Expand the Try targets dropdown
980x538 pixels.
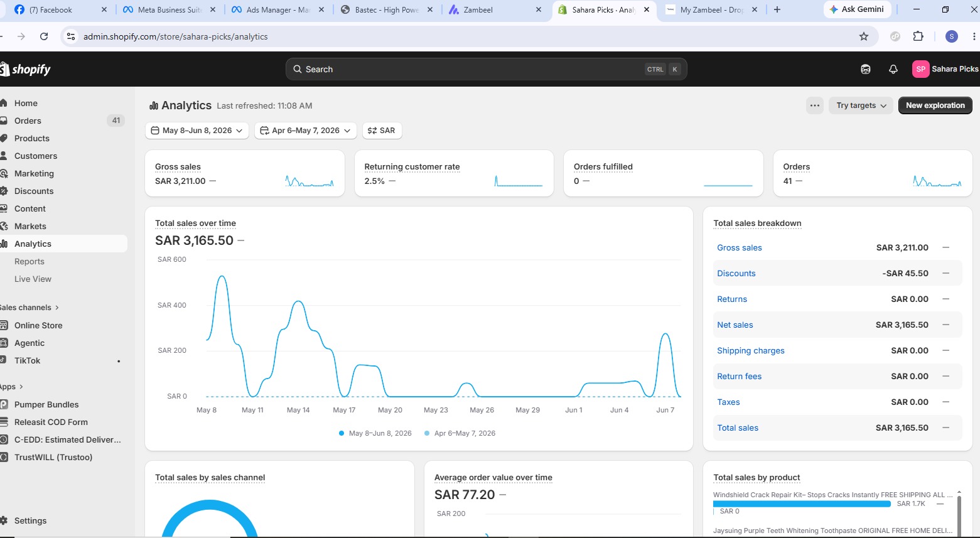click(861, 105)
